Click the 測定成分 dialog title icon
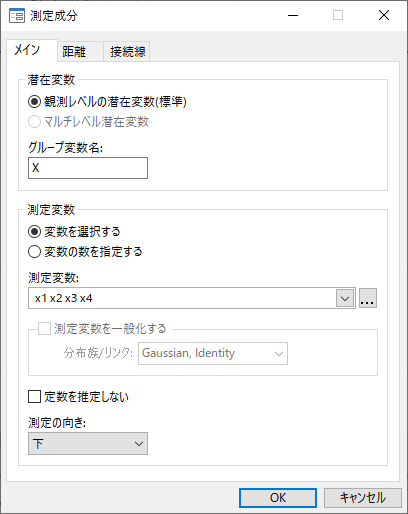 (17, 16)
